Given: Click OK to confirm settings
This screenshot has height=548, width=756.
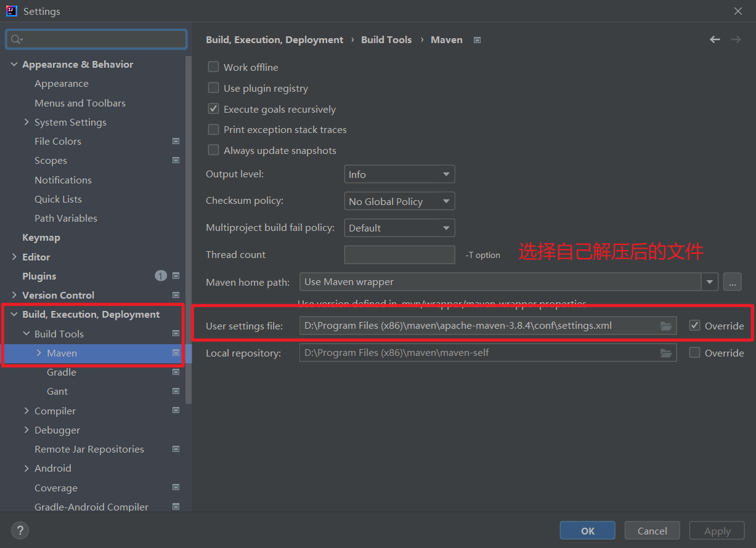Looking at the screenshot, I should [588, 531].
